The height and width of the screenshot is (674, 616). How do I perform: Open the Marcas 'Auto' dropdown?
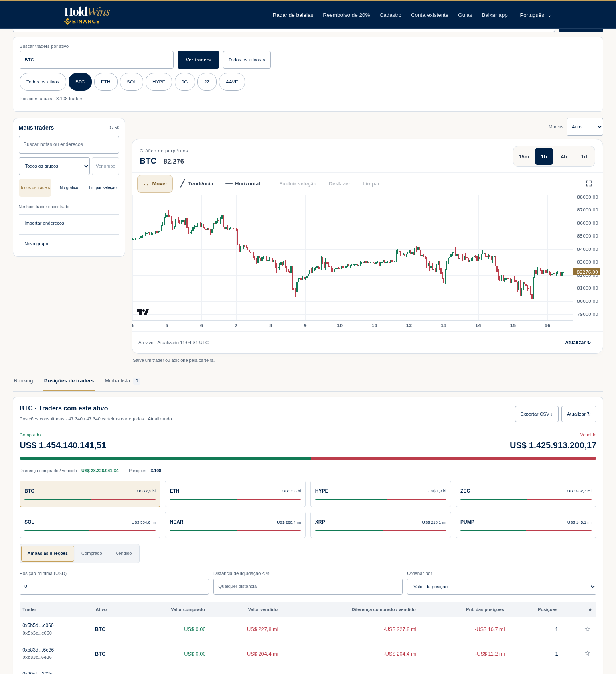tap(585, 127)
